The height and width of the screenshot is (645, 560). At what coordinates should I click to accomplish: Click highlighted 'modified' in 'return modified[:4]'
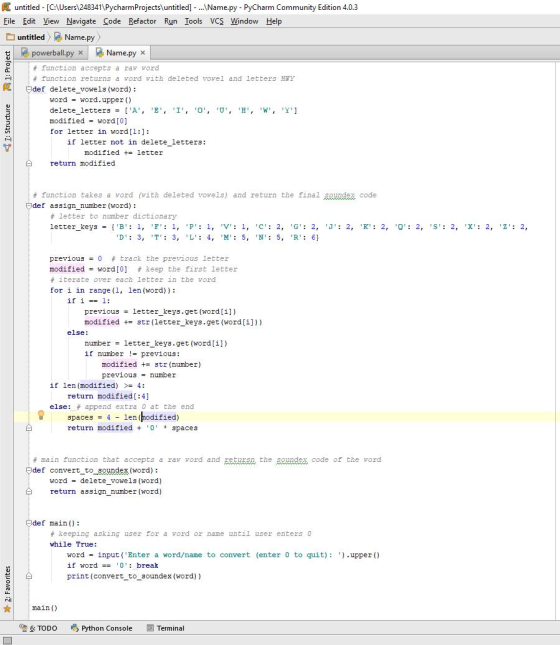click(115, 396)
